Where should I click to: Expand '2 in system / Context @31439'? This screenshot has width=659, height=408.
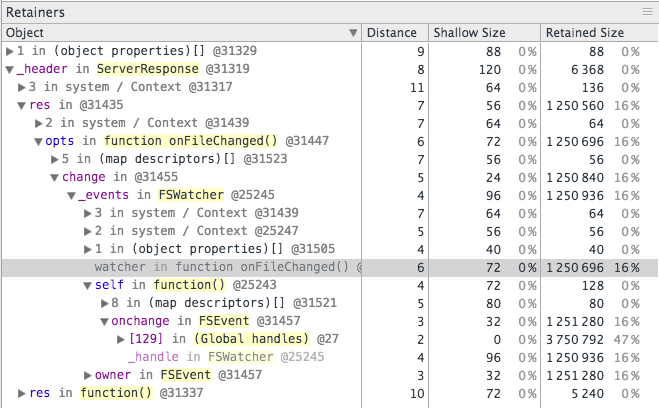tap(39, 124)
